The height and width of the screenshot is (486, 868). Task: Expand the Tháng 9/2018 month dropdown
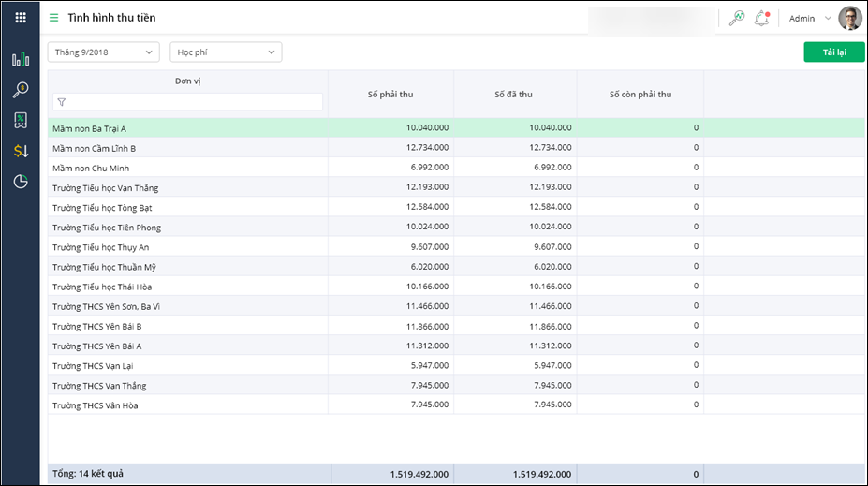click(103, 52)
